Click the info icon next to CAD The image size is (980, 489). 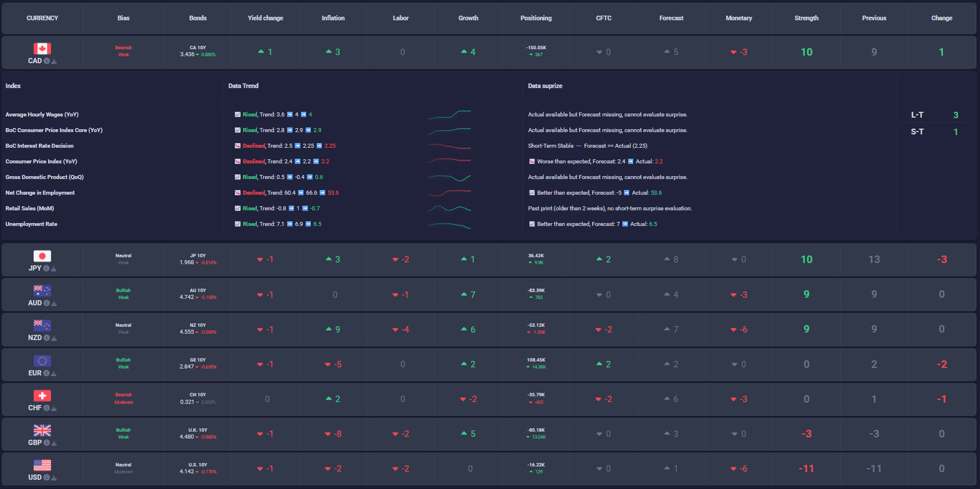46,61
